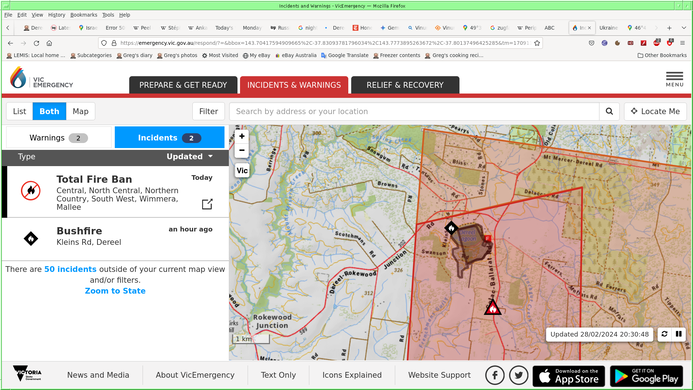Switch to the Ukraine browser tab
This screenshot has height=390, width=693.
[x=609, y=27]
